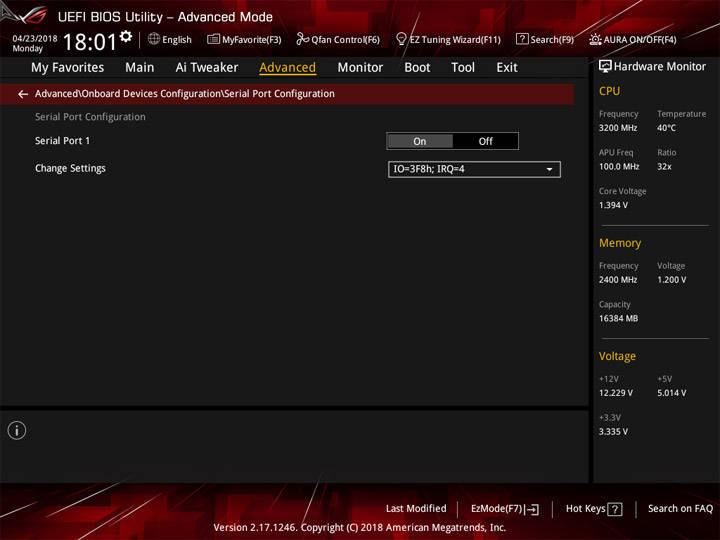
Task: Click Last Modified
Action: pyautogui.click(x=416, y=509)
